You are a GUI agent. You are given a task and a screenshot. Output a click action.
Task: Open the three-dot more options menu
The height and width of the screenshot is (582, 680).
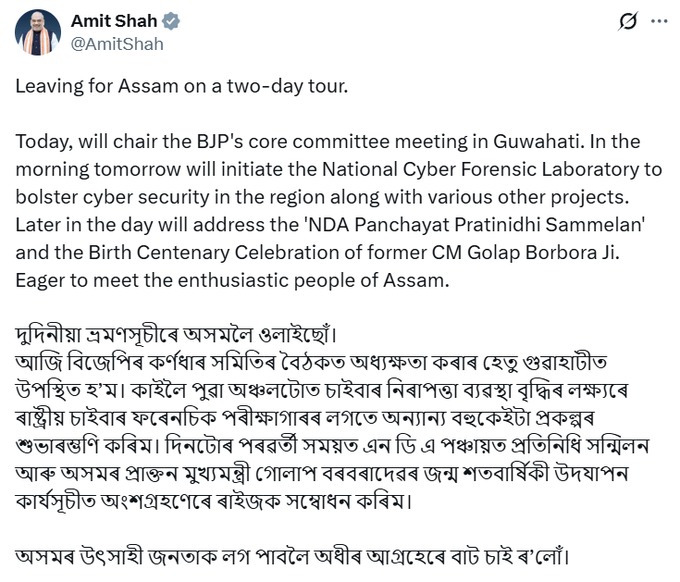(659, 21)
